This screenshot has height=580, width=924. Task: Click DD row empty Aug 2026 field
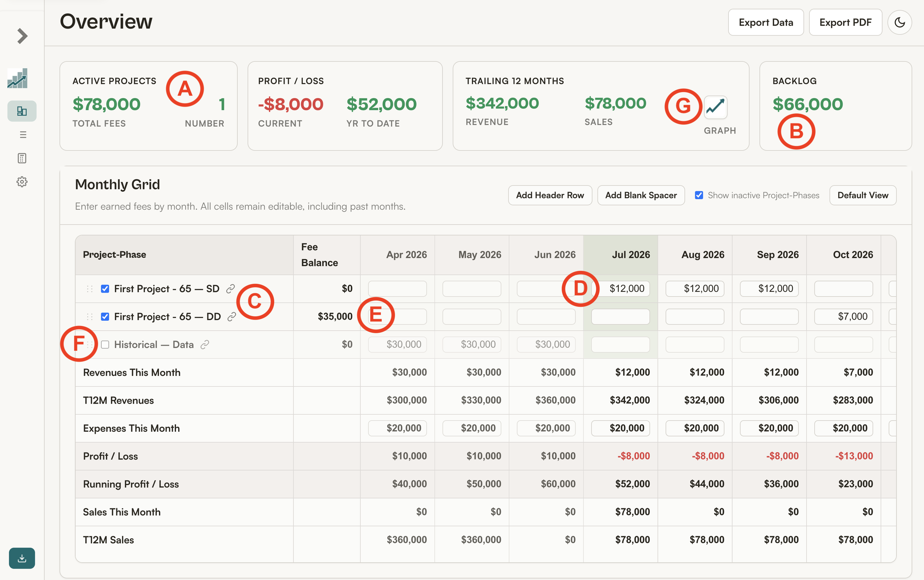[694, 317]
